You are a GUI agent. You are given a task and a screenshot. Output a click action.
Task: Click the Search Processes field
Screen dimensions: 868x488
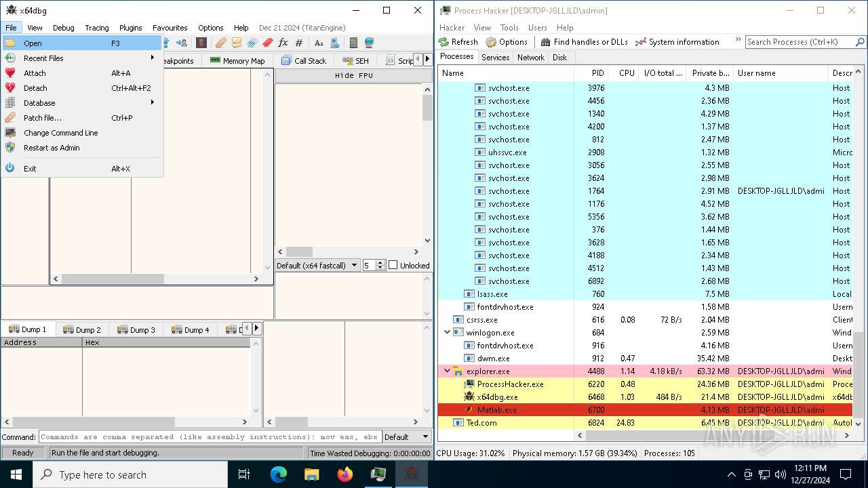click(x=800, y=42)
